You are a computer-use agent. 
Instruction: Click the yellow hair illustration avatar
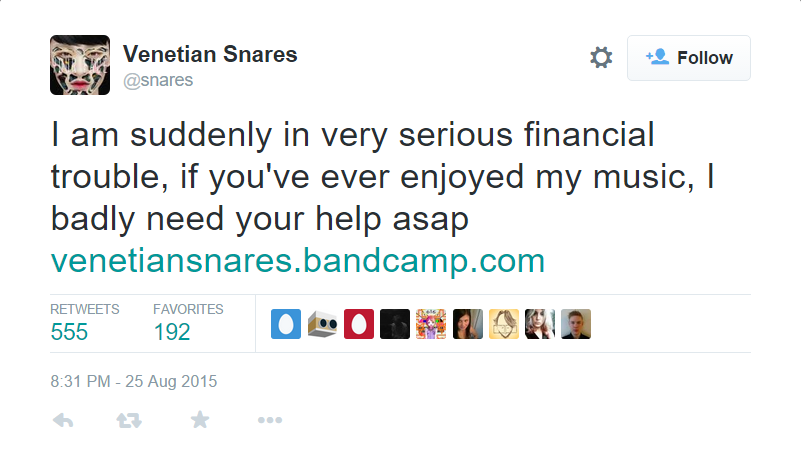tap(503, 324)
